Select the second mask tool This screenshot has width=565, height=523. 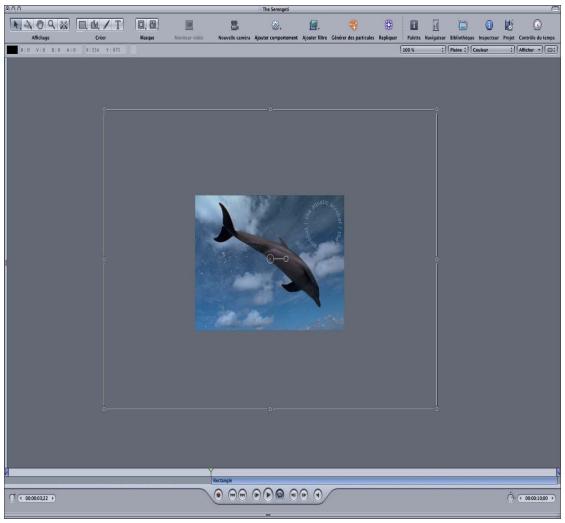tap(153, 25)
